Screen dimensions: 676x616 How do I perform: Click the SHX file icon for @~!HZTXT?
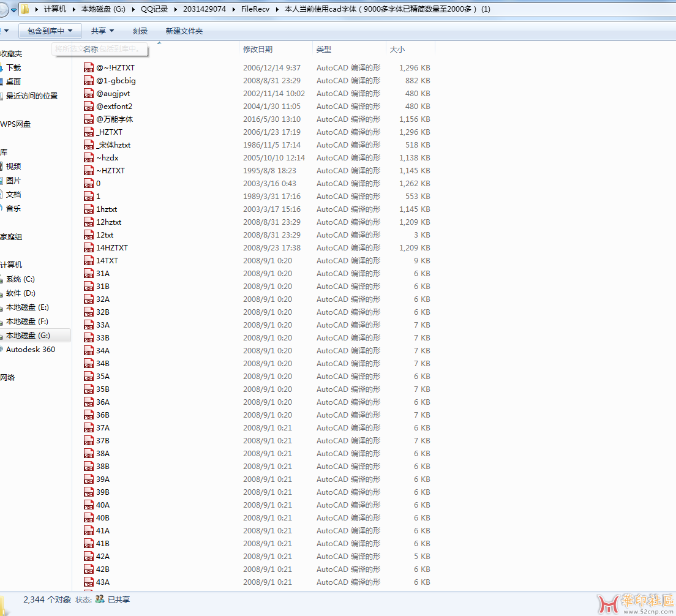89,68
